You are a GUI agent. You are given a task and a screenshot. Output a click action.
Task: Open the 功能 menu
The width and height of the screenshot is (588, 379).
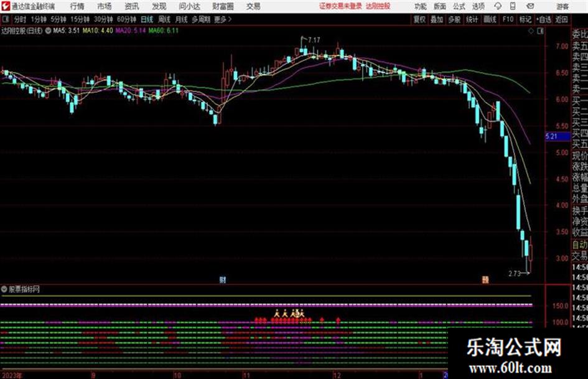tap(421, 6)
